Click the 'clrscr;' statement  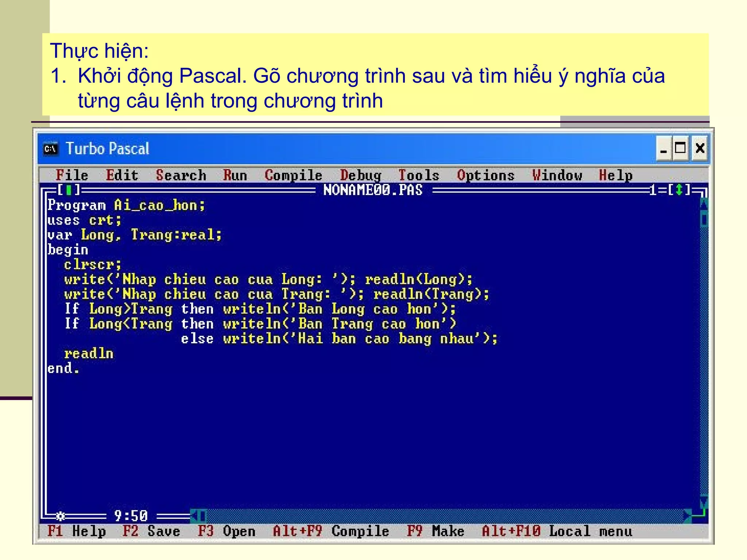pyautogui.click(x=93, y=265)
